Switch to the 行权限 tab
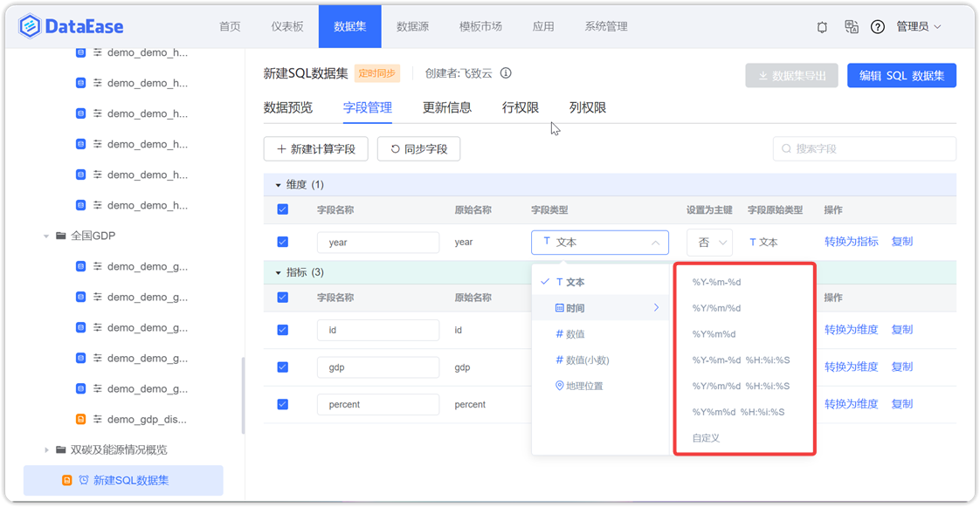Screen dimensions: 980x507 click(520, 107)
